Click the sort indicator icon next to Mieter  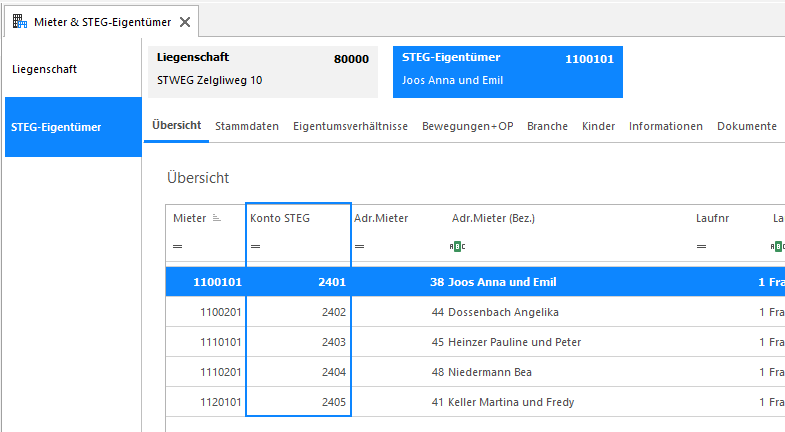[217, 218]
